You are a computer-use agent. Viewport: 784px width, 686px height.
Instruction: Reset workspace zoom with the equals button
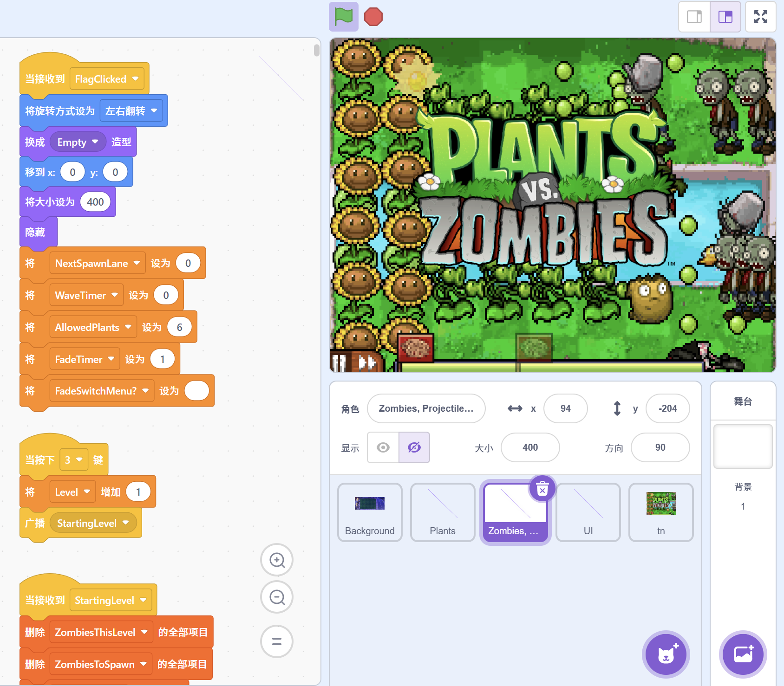[x=277, y=641]
